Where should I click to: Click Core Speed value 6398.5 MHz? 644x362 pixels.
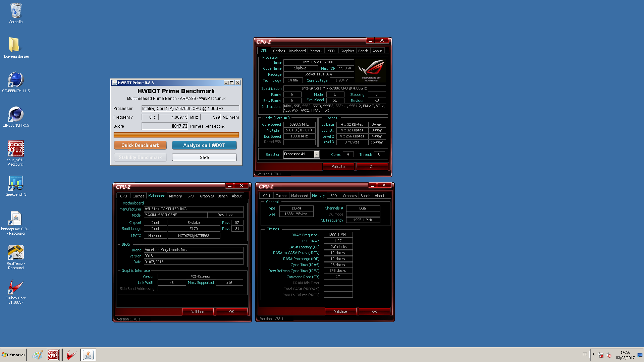(x=299, y=124)
